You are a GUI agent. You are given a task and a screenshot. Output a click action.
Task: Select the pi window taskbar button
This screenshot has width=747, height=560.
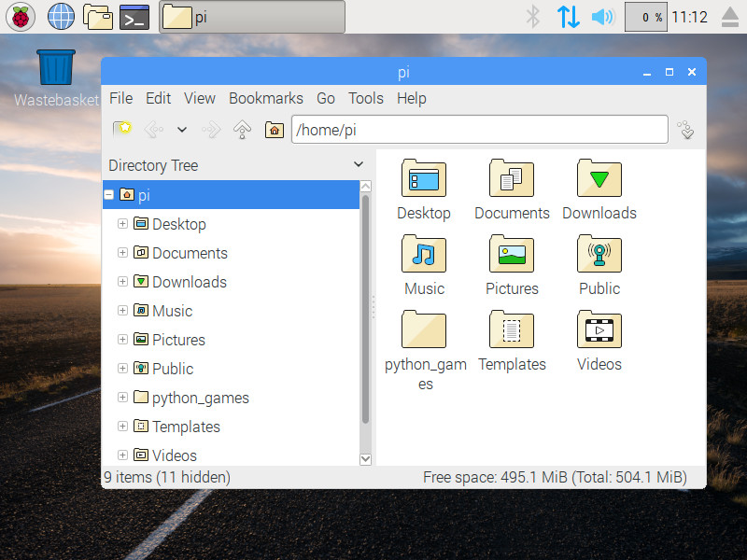tap(252, 17)
